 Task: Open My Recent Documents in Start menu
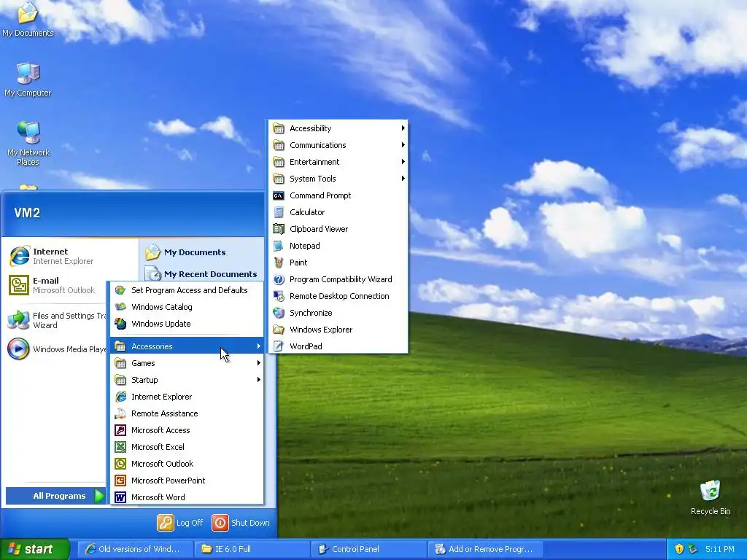click(x=203, y=274)
